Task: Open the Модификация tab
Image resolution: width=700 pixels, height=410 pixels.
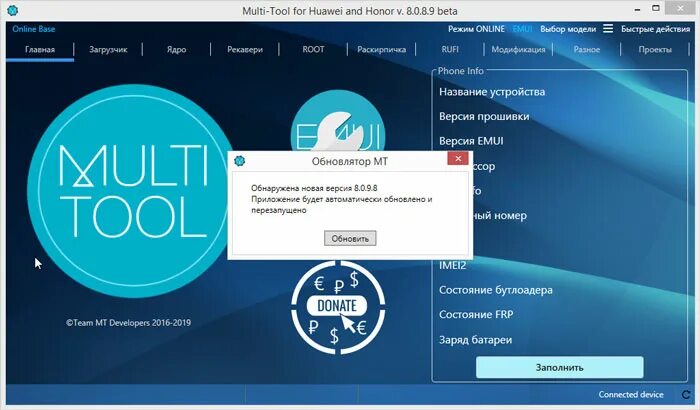Action: tap(518, 50)
